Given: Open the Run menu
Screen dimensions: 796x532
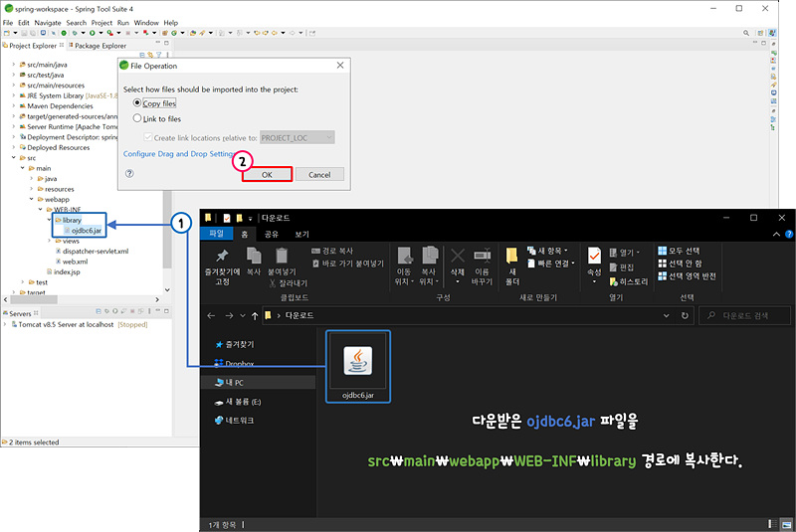Looking at the screenshot, I should pyautogui.click(x=122, y=23).
